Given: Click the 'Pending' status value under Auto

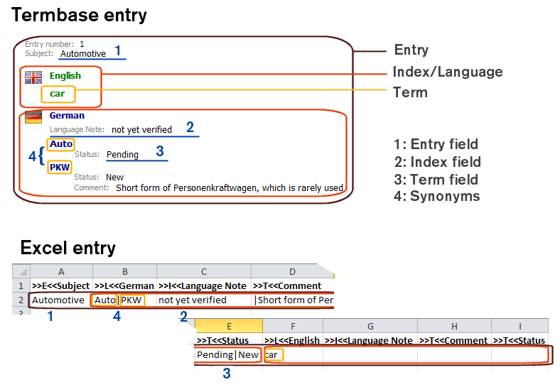Looking at the screenshot, I should (122, 154).
